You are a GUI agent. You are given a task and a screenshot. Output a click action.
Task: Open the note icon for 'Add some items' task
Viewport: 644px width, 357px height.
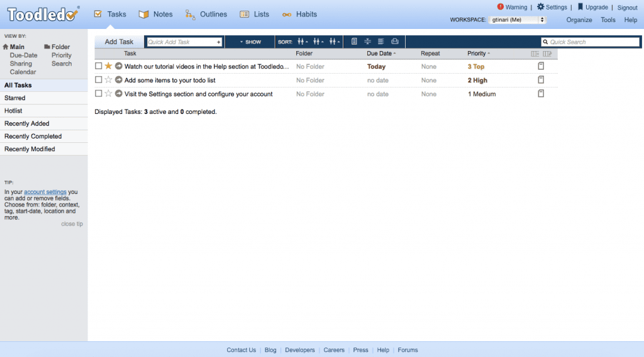click(541, 80)
